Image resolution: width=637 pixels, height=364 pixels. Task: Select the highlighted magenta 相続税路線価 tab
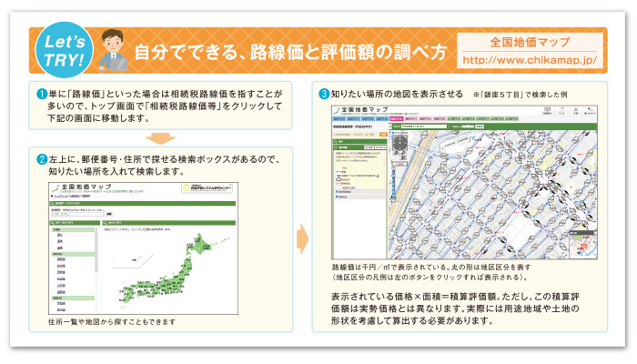pyautogui.click(x=397, y=119)
